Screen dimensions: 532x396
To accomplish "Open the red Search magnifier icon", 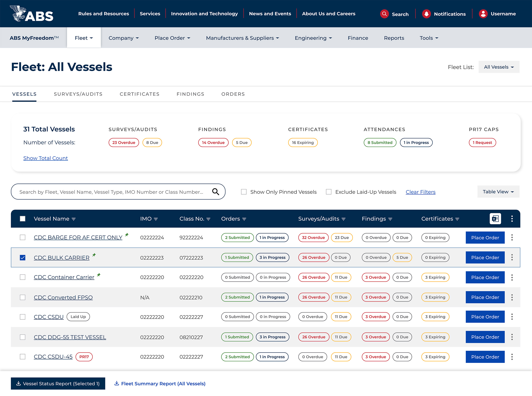I will coord(384,14).
